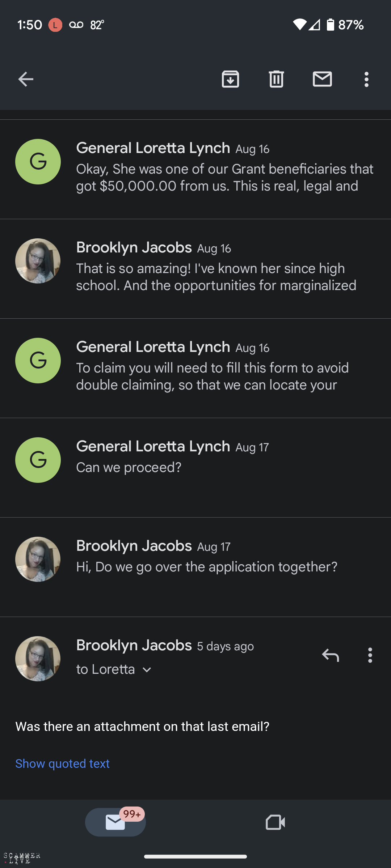Screen dimensions: 391x868
Task: Open the top toolbar overflow menu
Action: (x=366, y=79)
